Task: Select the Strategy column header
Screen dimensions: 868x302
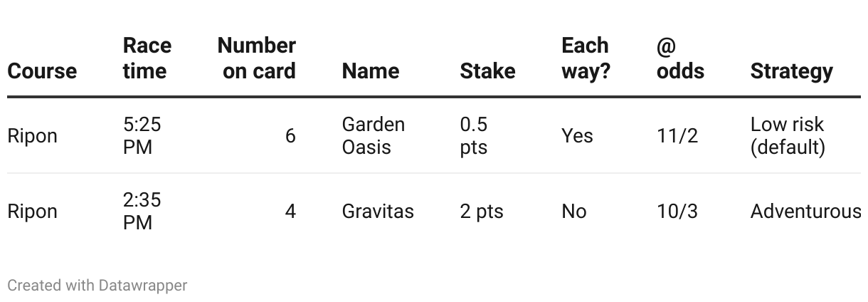Action: (x=791, y=71)
